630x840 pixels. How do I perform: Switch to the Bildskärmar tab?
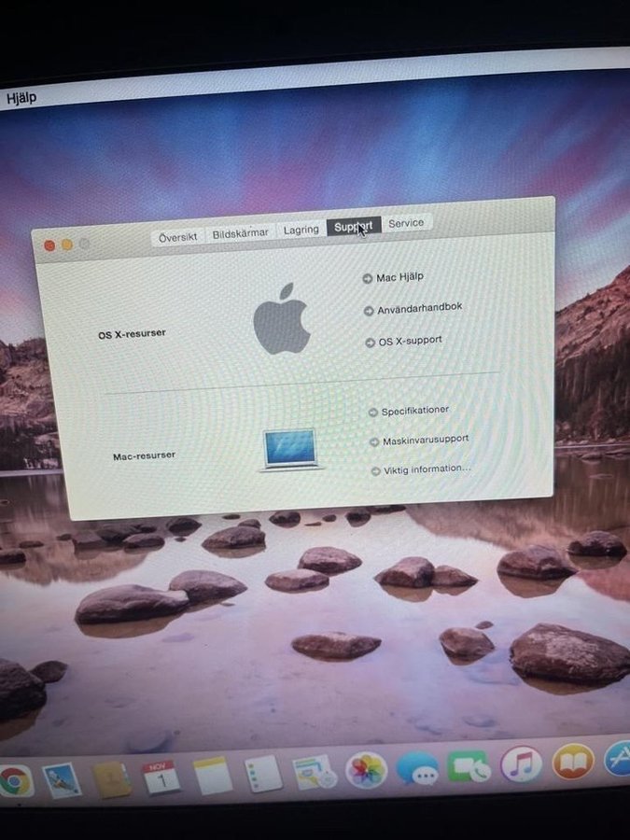[240, 233]
